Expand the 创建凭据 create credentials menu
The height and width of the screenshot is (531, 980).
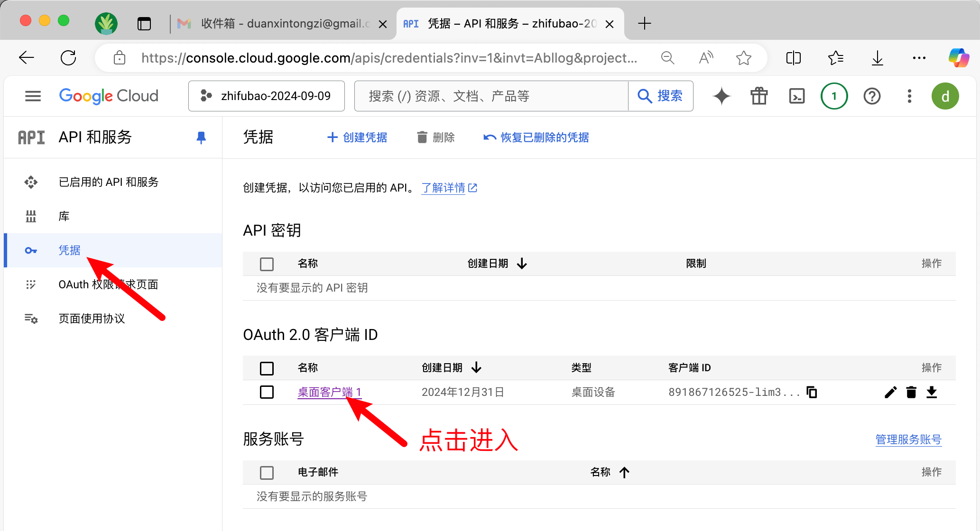(358, 137)
